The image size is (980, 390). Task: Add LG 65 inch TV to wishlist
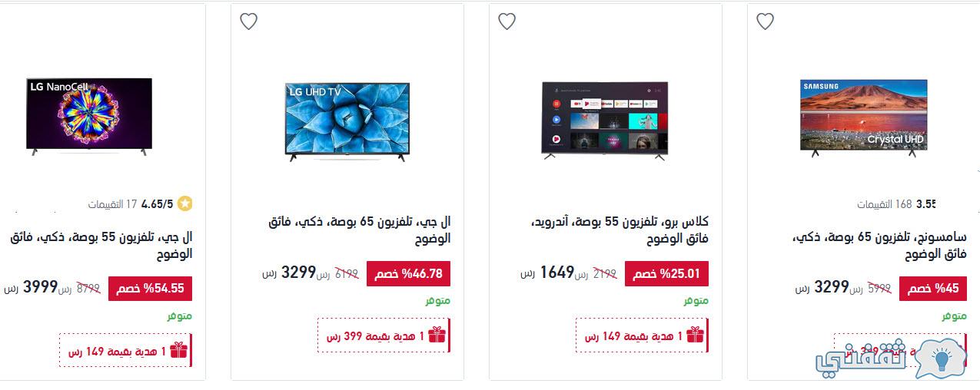(248, 21)
